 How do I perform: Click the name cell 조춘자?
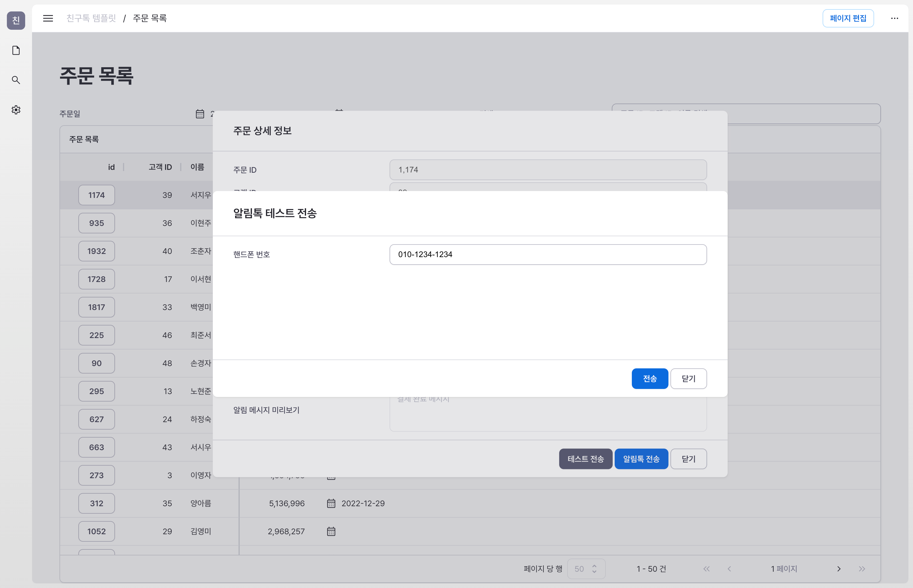point(201,251)
